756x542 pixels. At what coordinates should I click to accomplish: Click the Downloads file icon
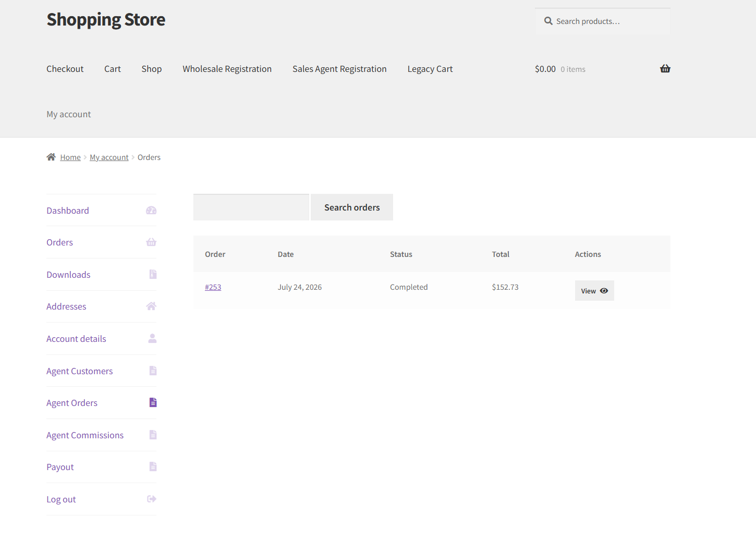click(153, 274)
